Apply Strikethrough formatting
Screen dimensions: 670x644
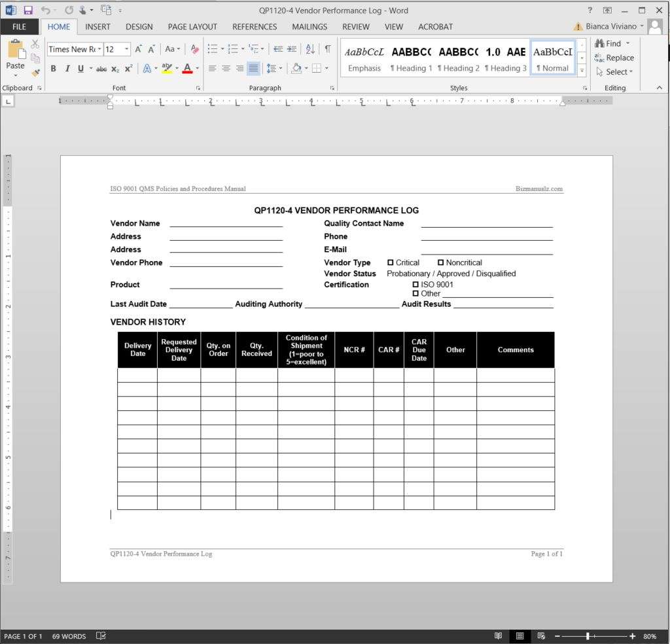[x=101, y=69]
